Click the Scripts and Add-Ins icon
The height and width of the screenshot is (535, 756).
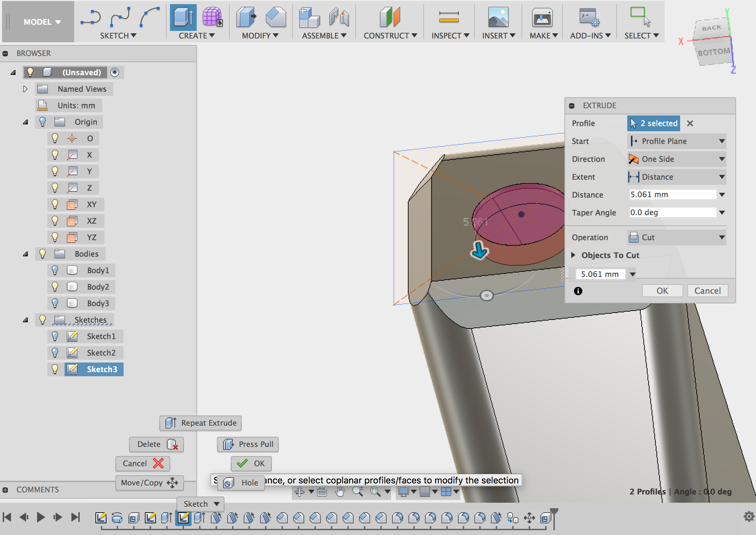[x=589, y=17]
